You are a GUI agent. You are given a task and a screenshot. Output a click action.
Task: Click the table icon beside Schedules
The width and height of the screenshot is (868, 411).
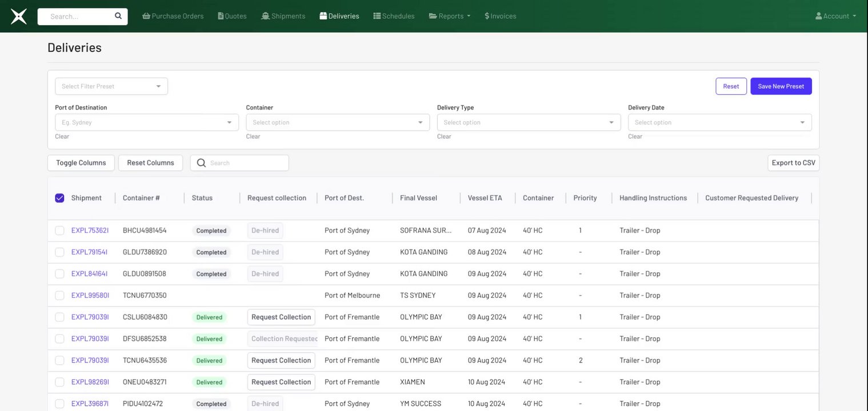point(377,16)
